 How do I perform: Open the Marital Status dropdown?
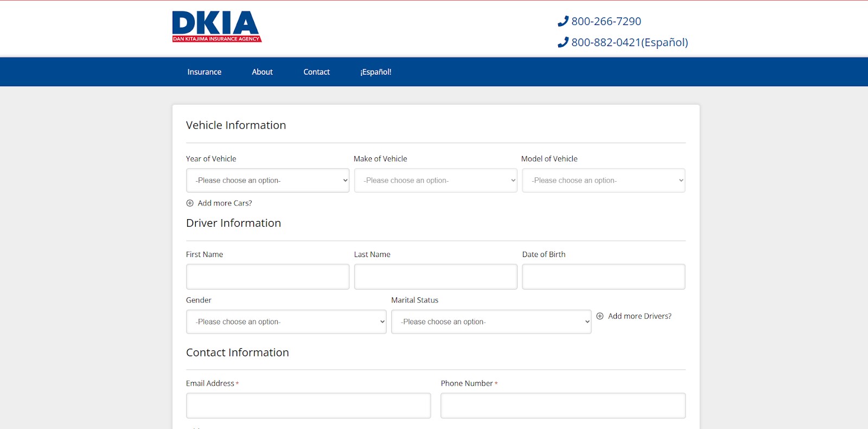[492, 322]
